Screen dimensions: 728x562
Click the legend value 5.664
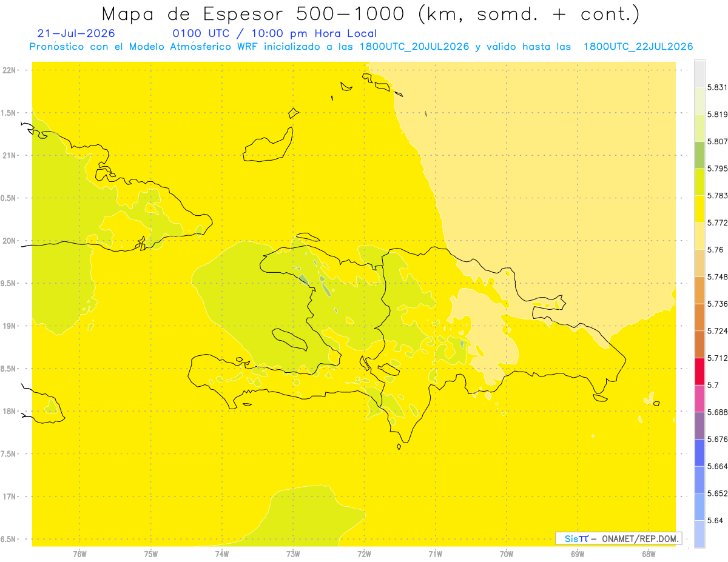click(x=717, y=466)
